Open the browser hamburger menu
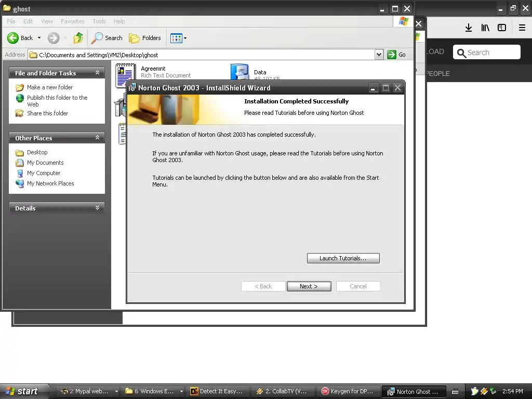Image resolution: width=532 pixels, height=399 pixels. [x=522, y=28]
